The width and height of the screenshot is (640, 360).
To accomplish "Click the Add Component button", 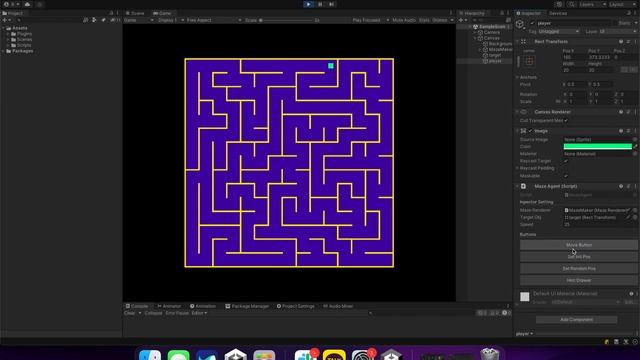I will (x=576, y=320).
